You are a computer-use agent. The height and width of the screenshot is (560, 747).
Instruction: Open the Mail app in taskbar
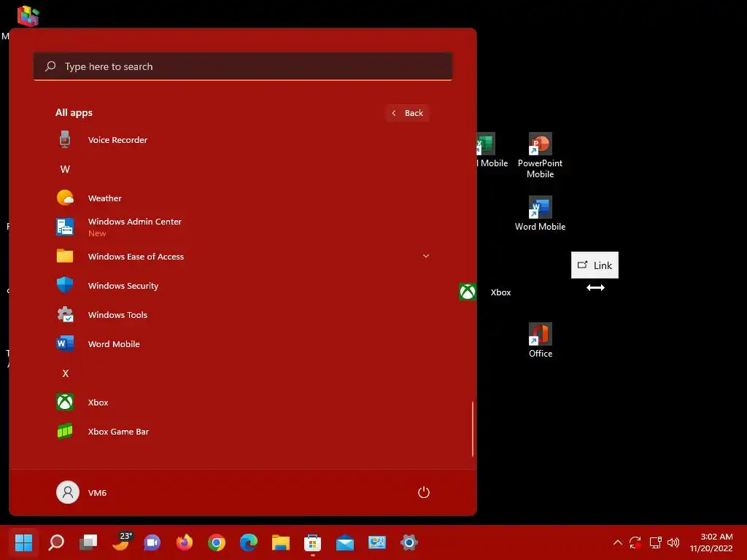344,542
